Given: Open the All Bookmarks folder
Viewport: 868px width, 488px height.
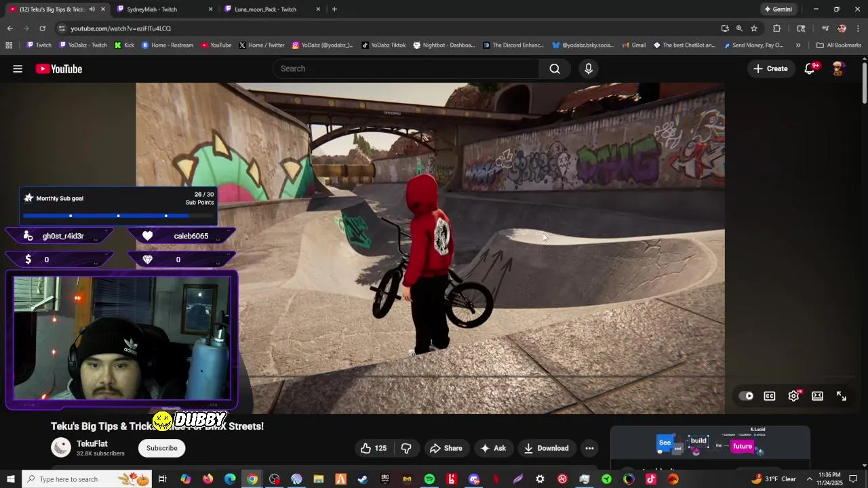Looking at the screenshot, I should coord(838,45).
